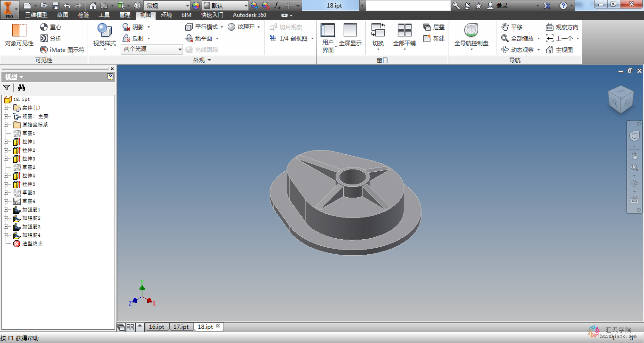This screenshot has width=644, height=343.
Task: Click the Undo arrow in quick access toolbar
Action: click(66, 6)
